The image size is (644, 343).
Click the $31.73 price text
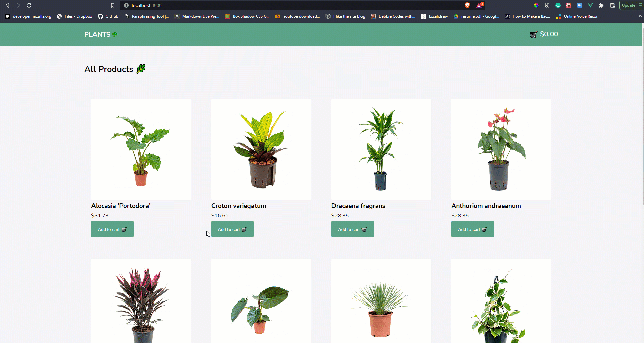[x=100, y=215]
